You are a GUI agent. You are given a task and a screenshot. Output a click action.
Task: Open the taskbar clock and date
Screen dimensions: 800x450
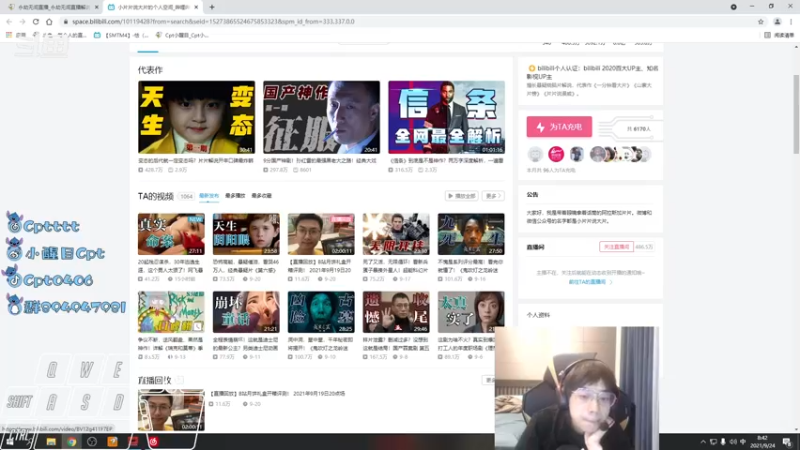coord(762,442)
